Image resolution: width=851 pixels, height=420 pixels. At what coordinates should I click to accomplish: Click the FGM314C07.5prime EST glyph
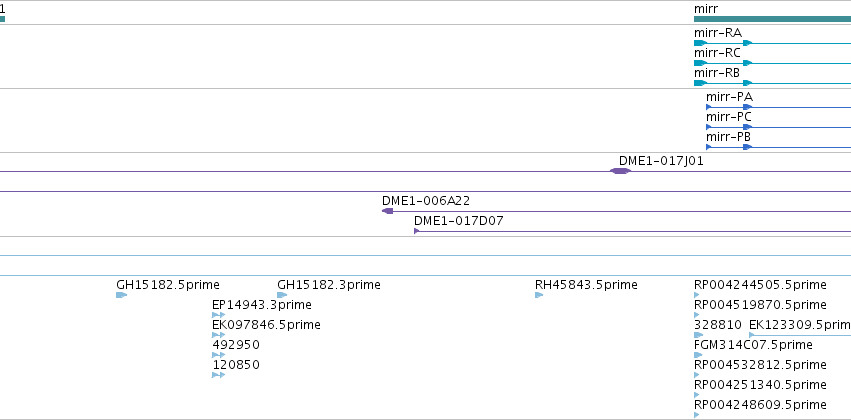pyautogui.click(x=698, y=355)
